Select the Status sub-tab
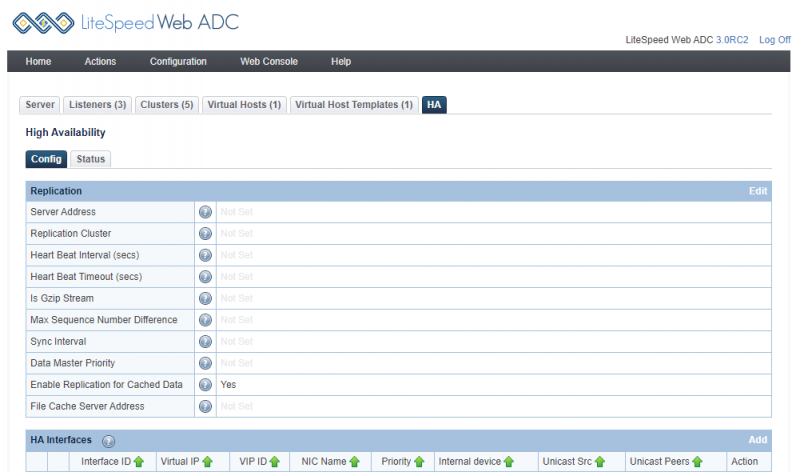800x472 pixels. click(91, 159)
